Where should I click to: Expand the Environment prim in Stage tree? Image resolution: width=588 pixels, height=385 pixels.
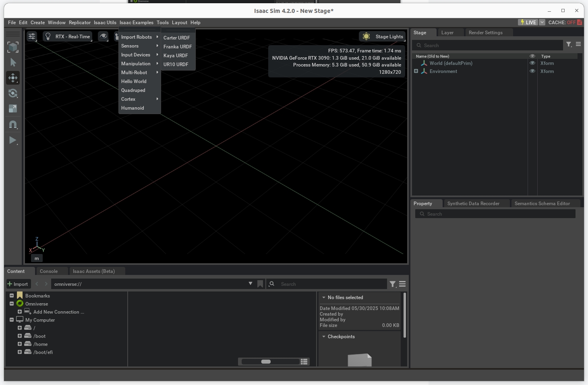[416, 71]
